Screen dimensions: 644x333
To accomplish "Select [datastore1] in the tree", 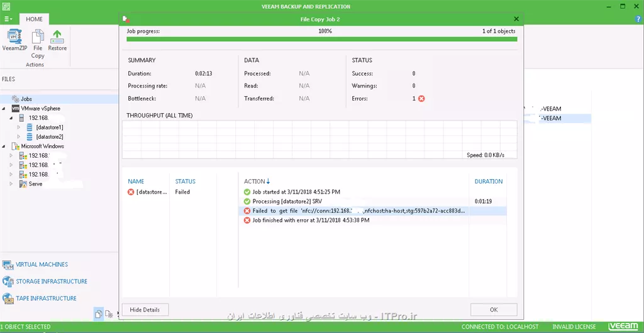I will click(x=50, y=128).
